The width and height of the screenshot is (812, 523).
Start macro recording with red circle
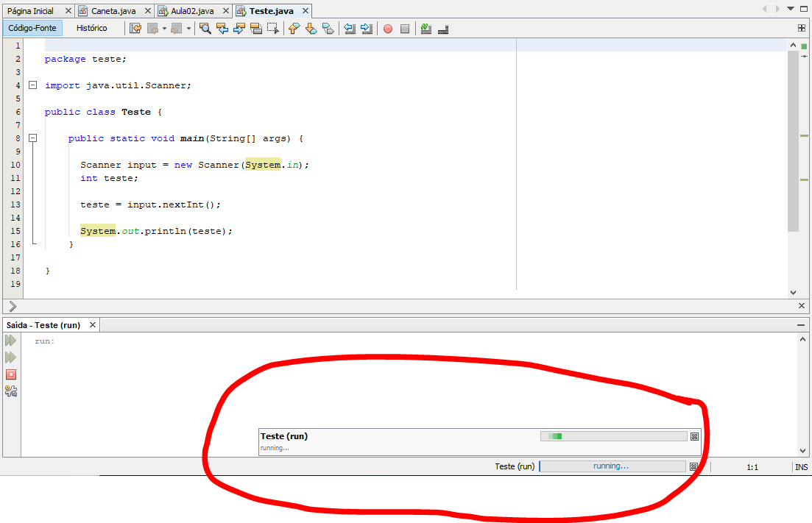tap(388, 29)
